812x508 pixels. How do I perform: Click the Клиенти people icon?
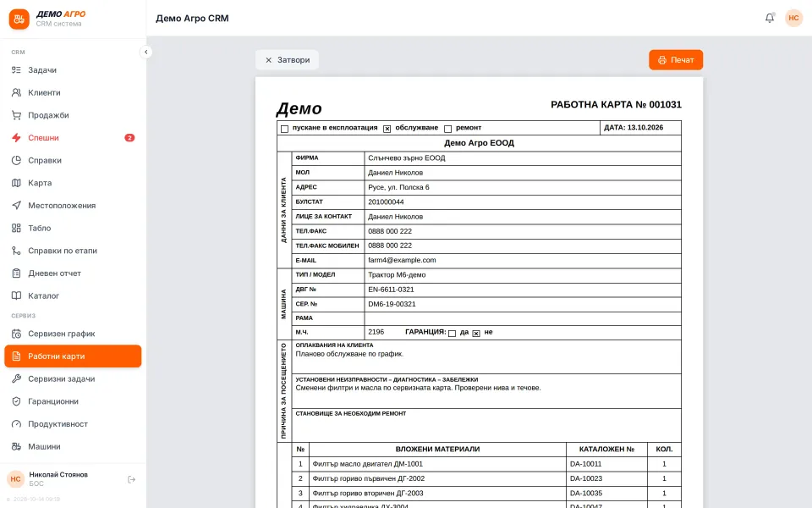click(x=17, y=92)
